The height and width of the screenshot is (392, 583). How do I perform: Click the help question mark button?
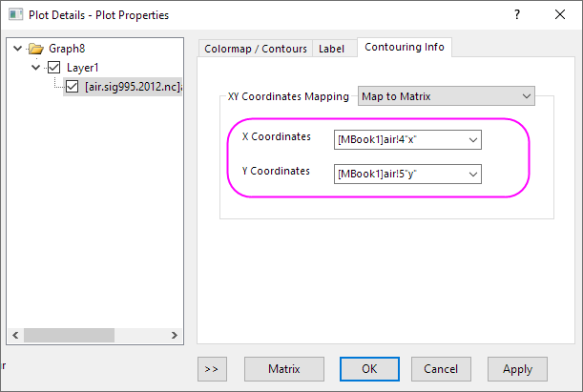(x=516, y=14)
